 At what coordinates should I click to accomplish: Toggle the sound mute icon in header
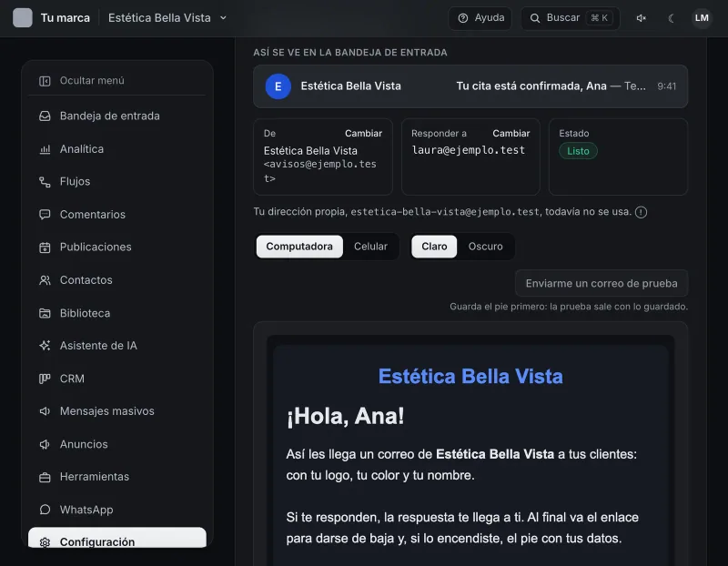coord(642,18)
